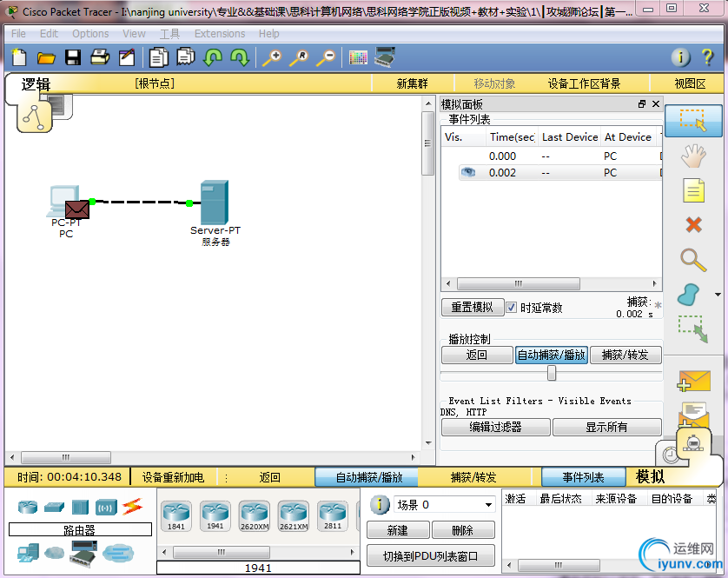Click the 编辑过滤器 button
The width and height of the screenshot is (728, 578).
point(495,427)
